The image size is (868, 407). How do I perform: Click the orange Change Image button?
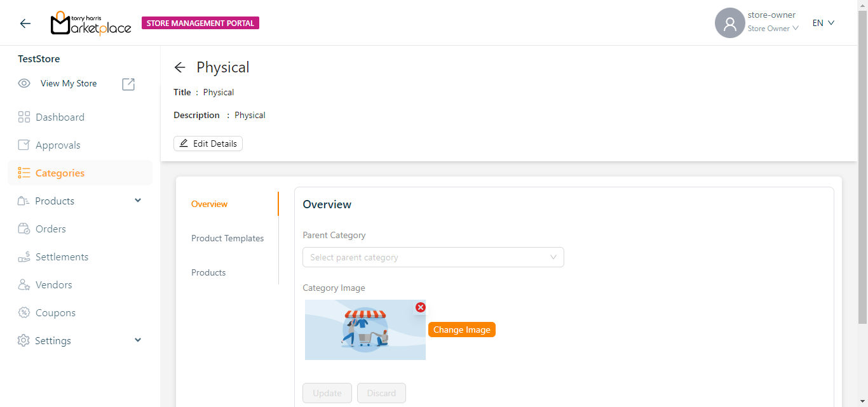point(461,330)
